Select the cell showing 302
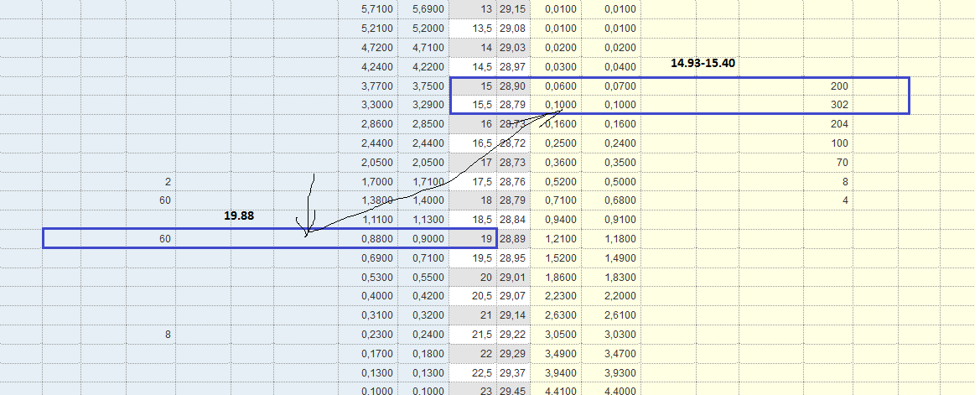 point(839,106)
